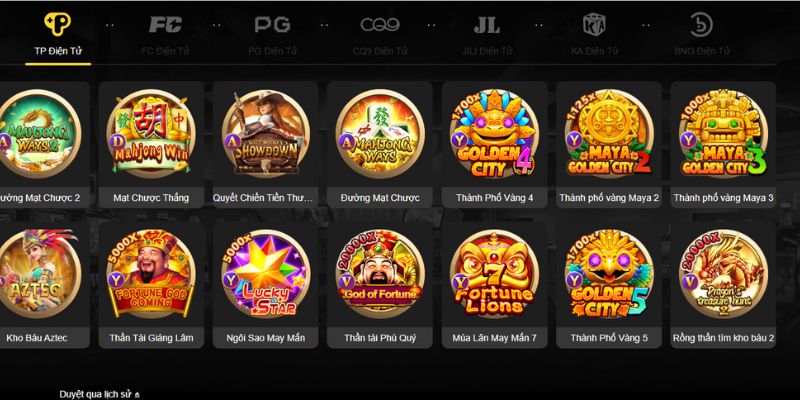Open the Mahjong Win game icon
Viewport: 800px width, 400px height.
(151, 134)
